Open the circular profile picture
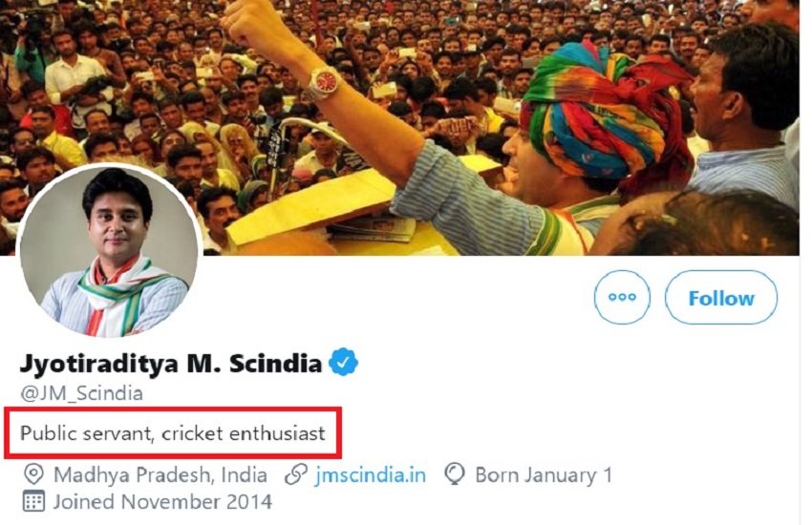Viewport: 812px width, 525px height. pos(108,253)
